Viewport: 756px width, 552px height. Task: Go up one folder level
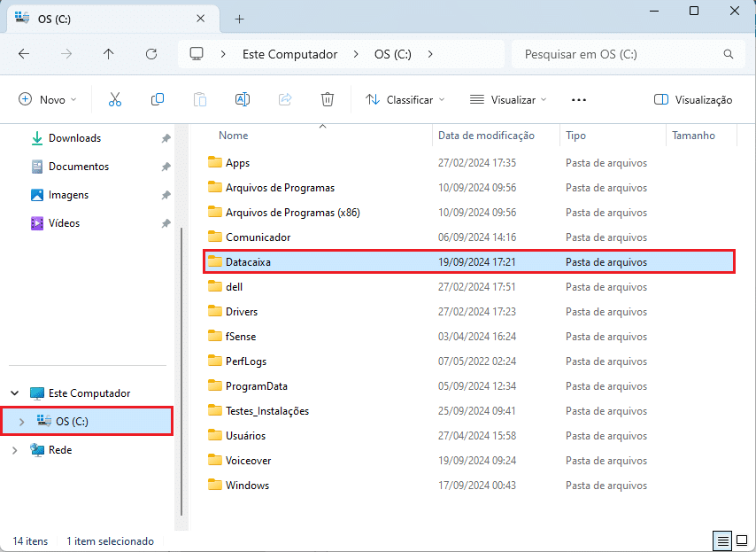click(x=109, y=54)
